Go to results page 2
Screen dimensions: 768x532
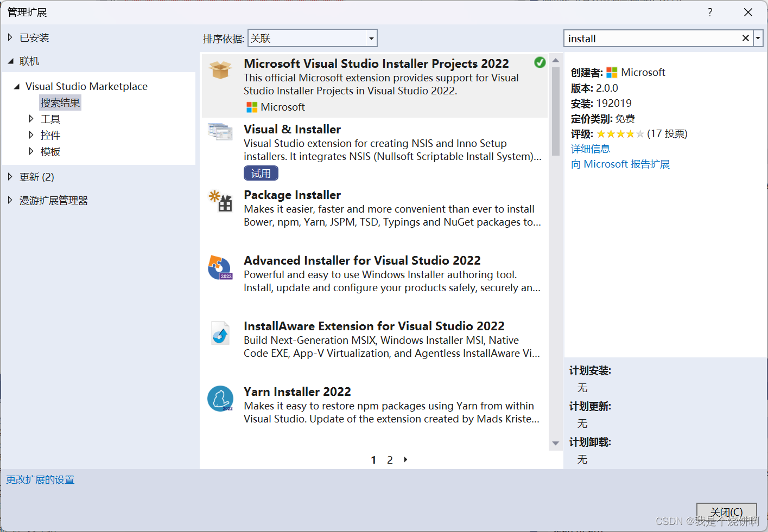tap(390, 460)
